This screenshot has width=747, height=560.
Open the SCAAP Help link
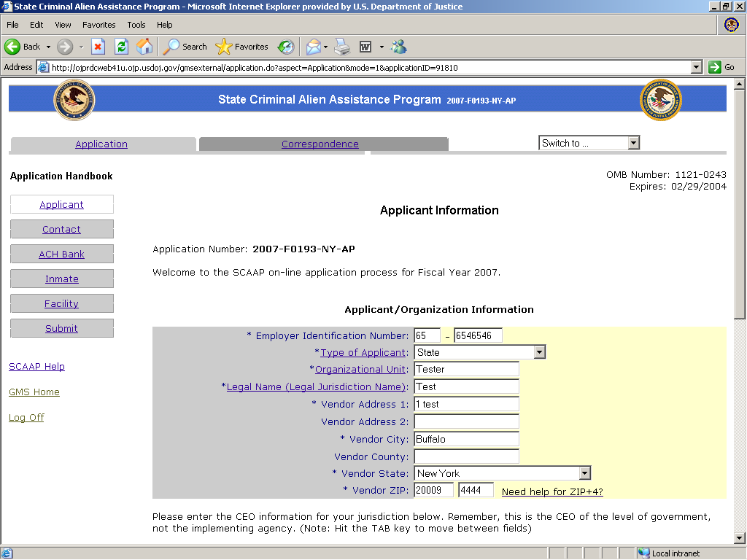coord(36,367)
